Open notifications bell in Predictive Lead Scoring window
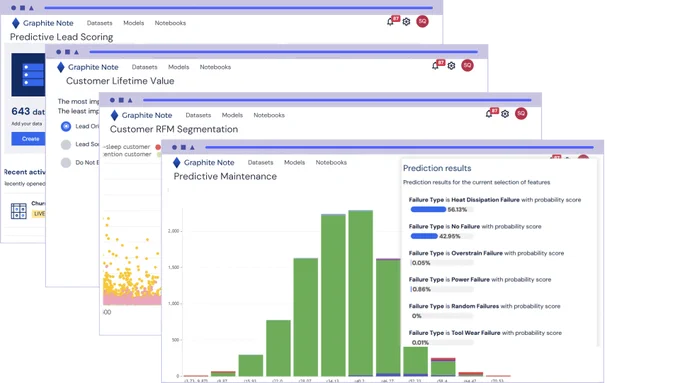 pyautogui.click(x=390, y=22)
